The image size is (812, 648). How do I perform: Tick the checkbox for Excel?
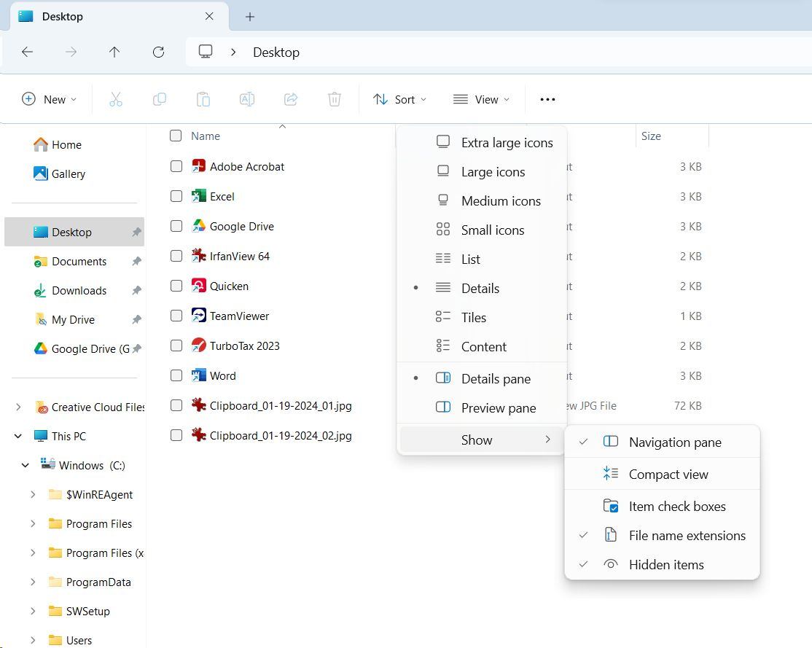[x=176, y=196]
